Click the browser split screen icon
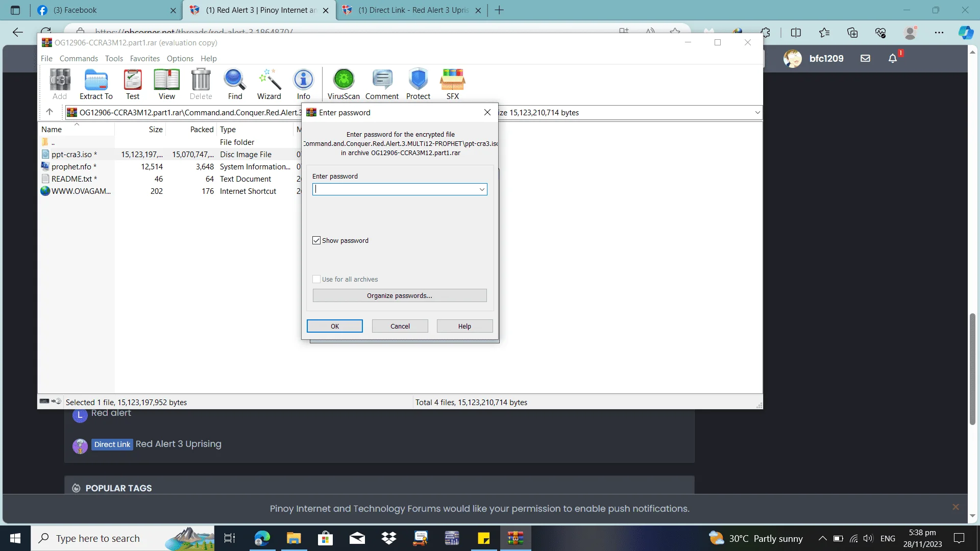The image size is (980, 551). 796,33
